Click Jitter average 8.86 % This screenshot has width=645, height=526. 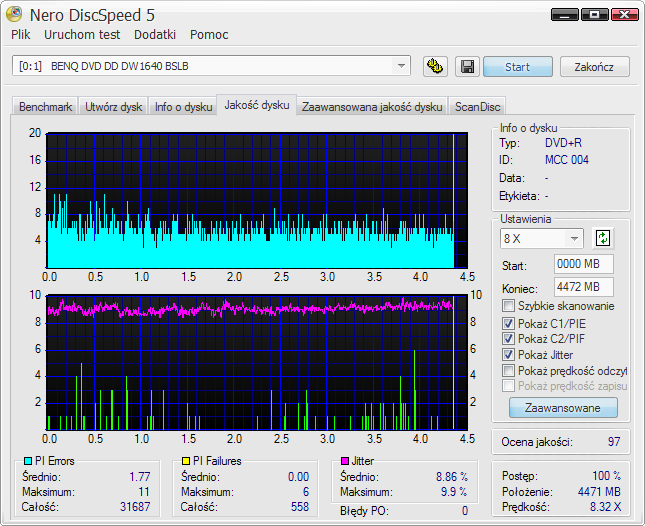452,477
